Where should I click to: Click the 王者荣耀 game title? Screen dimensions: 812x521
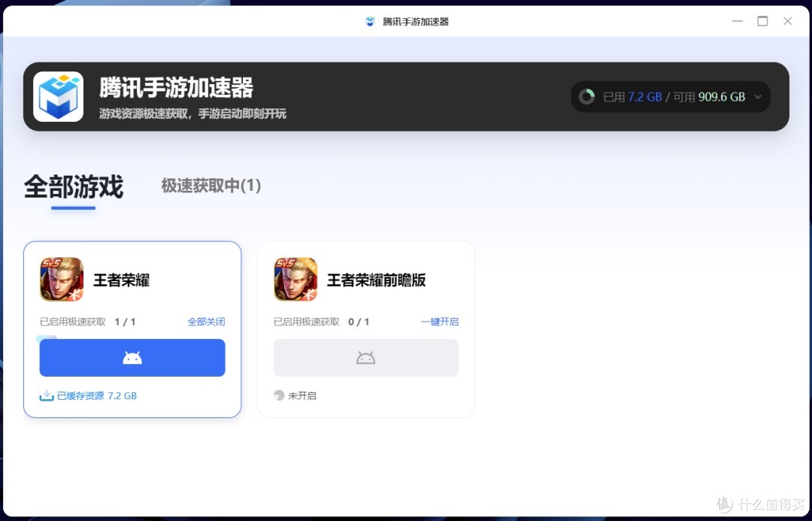tap(122, 280)
